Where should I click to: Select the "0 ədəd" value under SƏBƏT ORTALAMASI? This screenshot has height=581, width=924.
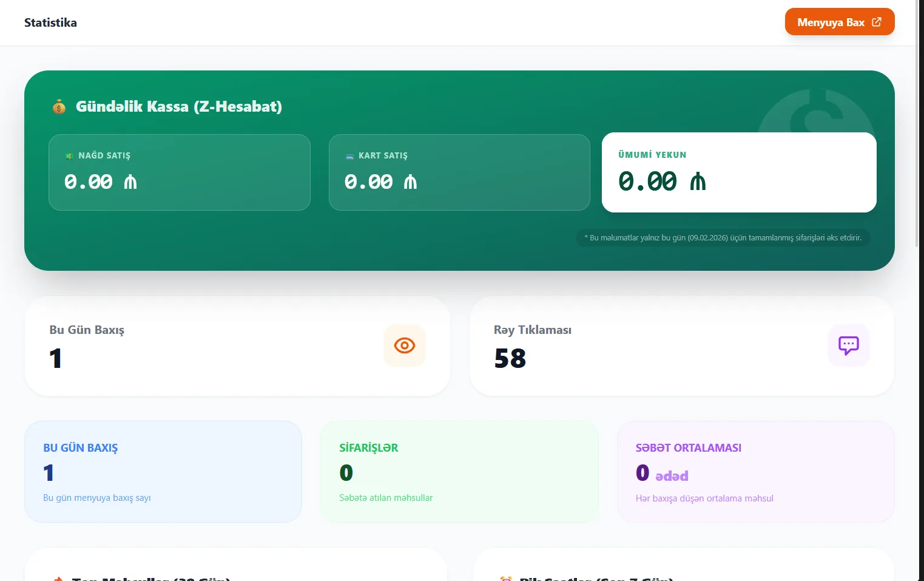pyautogui.click(x=662, y=473)
